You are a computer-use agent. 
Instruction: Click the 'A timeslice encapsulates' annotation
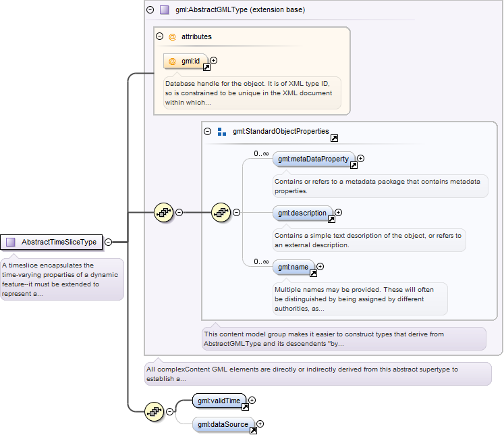coord(62,279)
